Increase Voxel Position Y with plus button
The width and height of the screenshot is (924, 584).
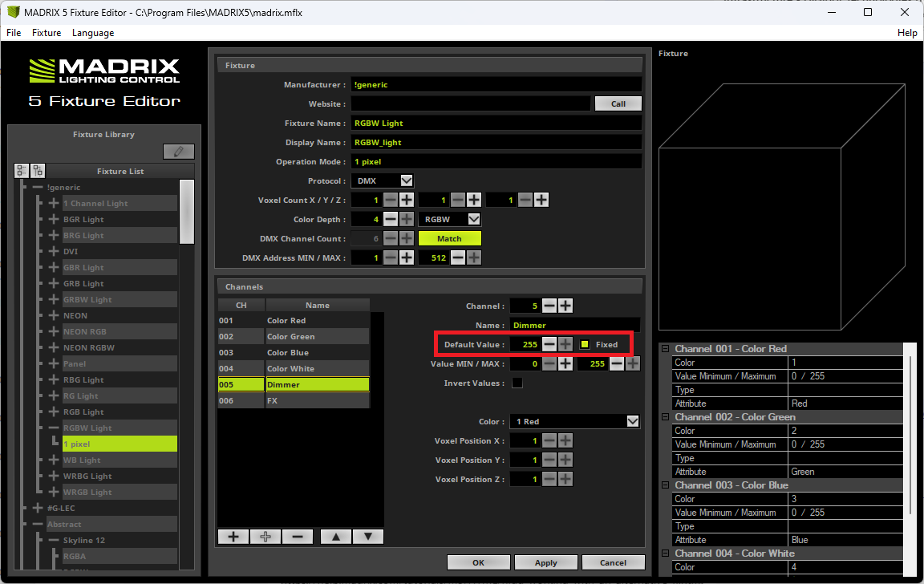565,460
